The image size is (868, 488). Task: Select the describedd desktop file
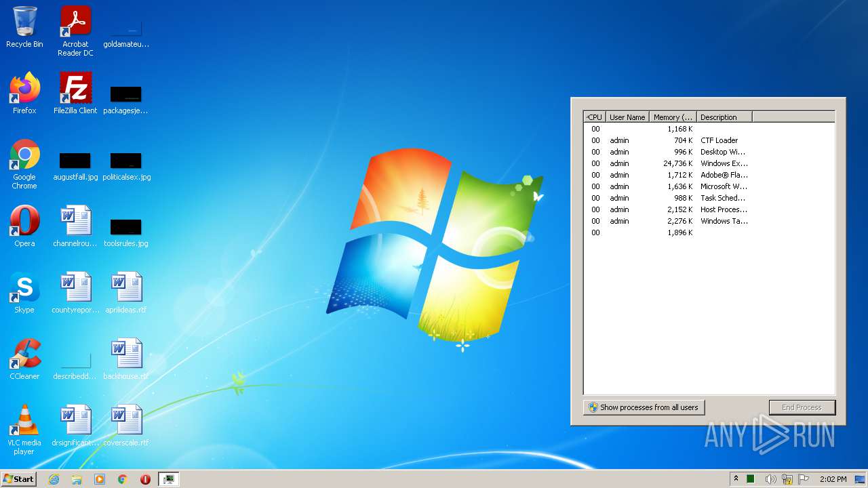click(75, 366)
